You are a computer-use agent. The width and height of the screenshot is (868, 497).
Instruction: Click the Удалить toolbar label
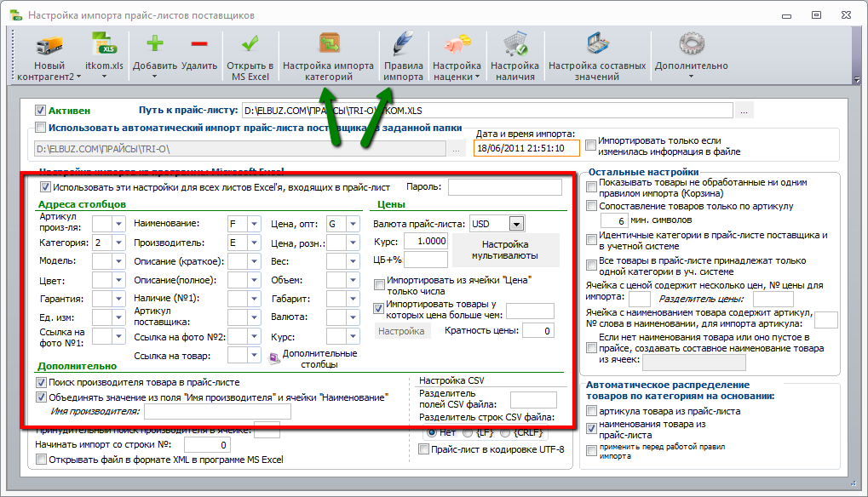199,66
